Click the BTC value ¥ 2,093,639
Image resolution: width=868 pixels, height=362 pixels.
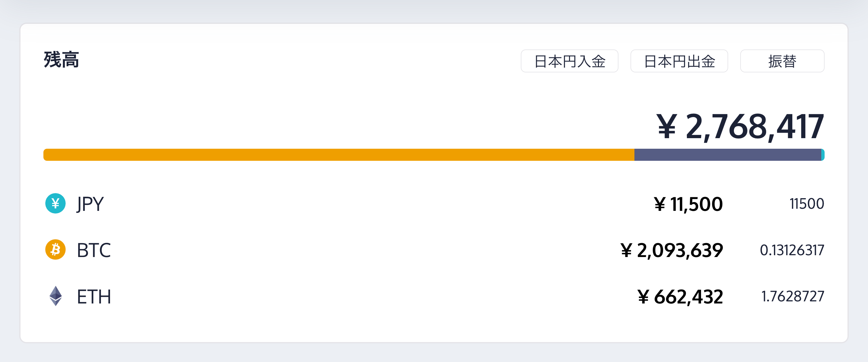click(671, 250)
